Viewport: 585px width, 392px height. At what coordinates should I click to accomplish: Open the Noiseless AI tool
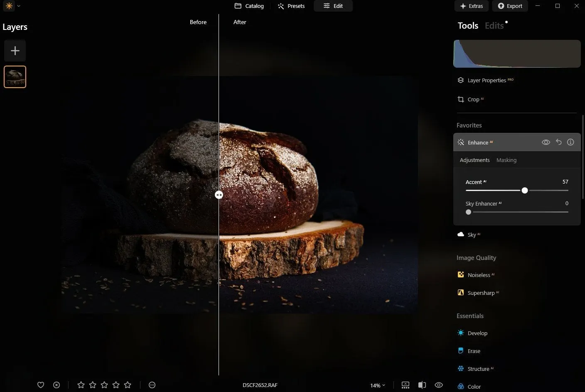click(478, 275)
